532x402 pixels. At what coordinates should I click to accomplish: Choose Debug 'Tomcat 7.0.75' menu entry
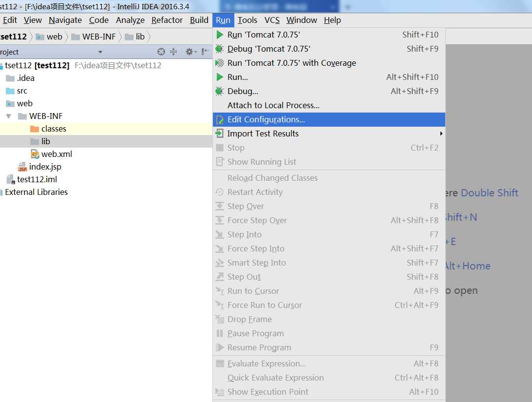[329, 49]
